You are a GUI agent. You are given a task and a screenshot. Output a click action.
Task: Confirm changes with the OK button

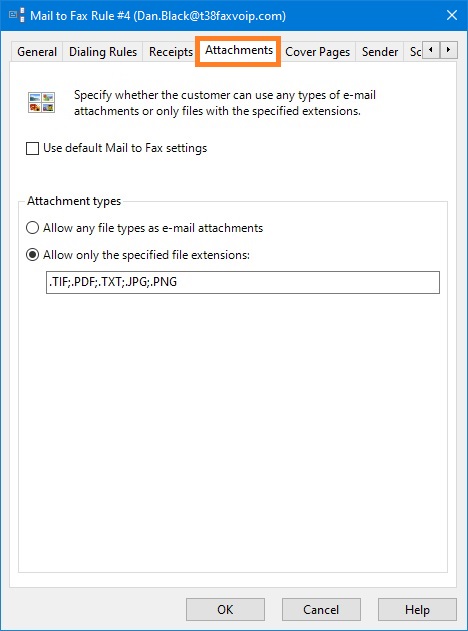click(x=225, y=609)
